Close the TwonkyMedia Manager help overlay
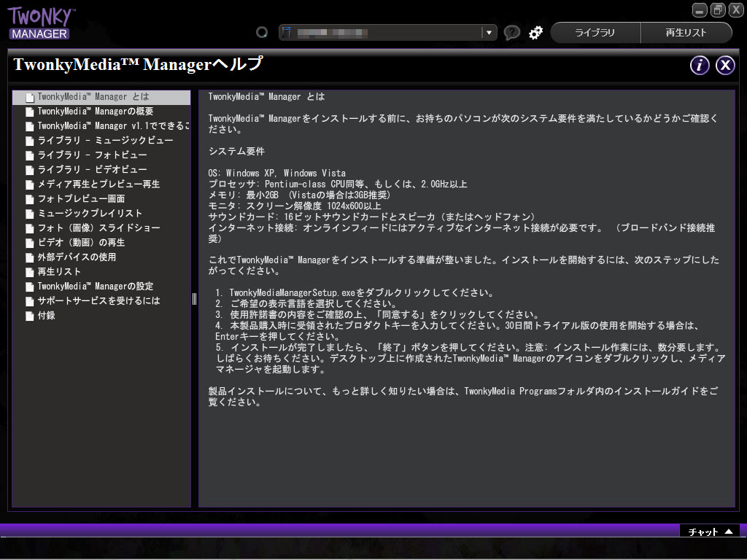747x560 pixels. [x=725, y=66]
